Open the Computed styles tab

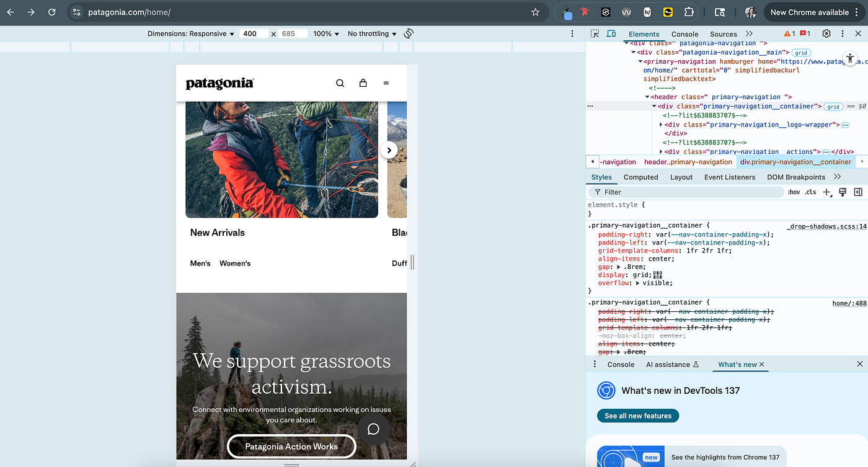(x=640, y=177)
